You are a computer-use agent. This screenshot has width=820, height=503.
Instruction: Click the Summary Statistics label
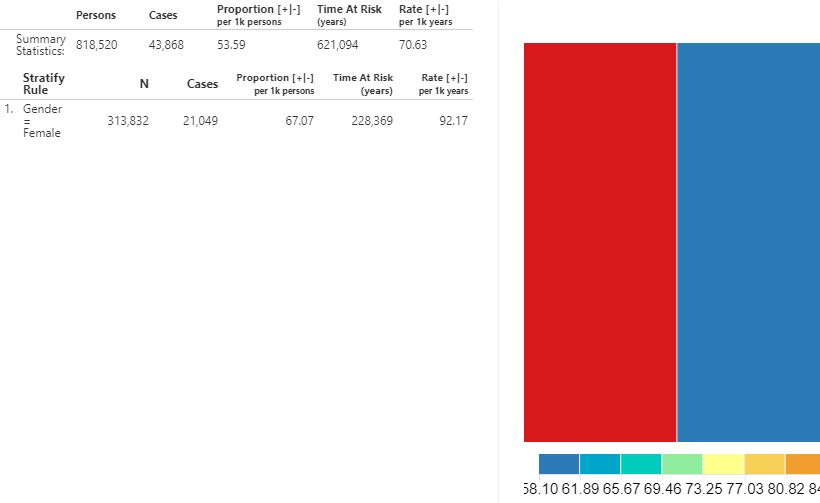(x=41, y=45)
